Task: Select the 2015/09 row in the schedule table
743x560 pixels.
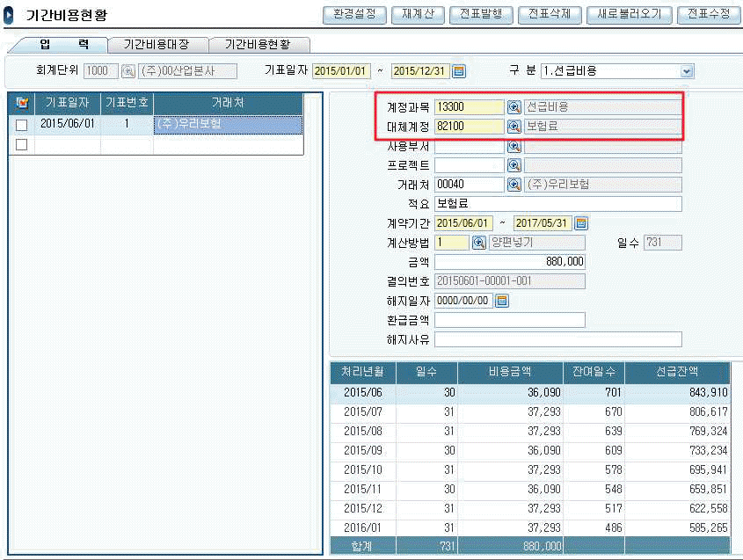Action: [529, 449]
